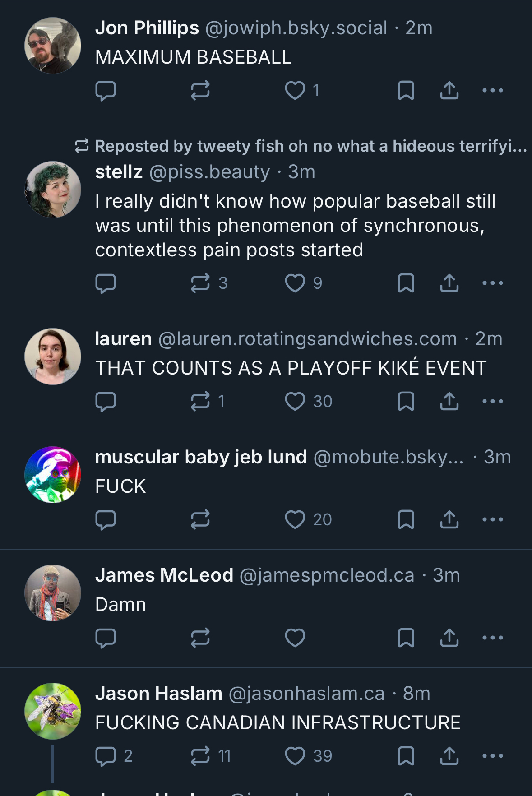Like James McLeod's Damn post
The width and height of the screenshot is (532, 796).
coord(295,638)
